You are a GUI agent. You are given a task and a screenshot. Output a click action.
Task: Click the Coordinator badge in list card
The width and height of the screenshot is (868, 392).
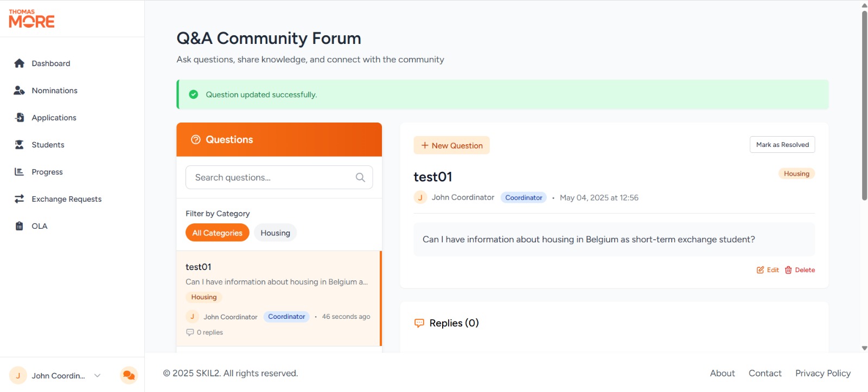pyautogui.click(x=286, y=317)
